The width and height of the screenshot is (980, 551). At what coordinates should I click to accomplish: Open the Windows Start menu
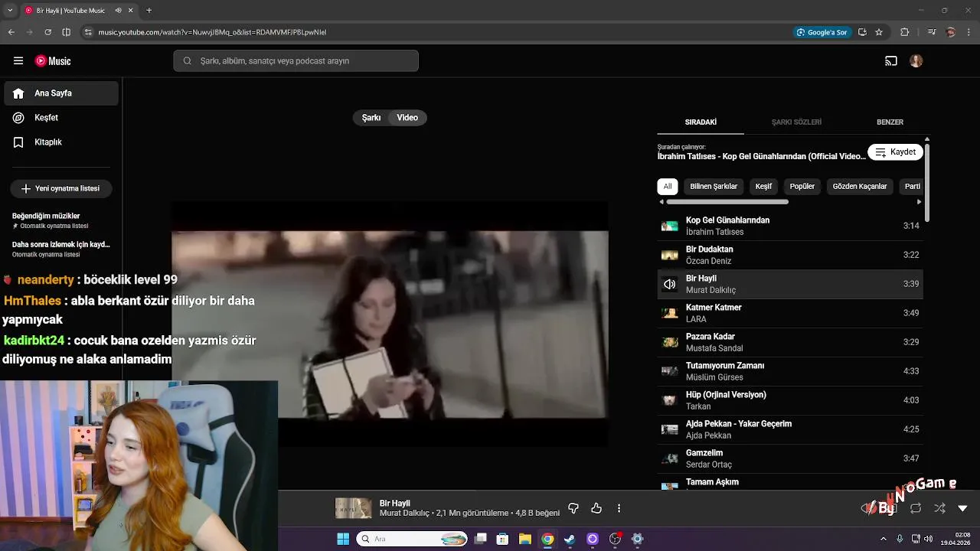342,539
